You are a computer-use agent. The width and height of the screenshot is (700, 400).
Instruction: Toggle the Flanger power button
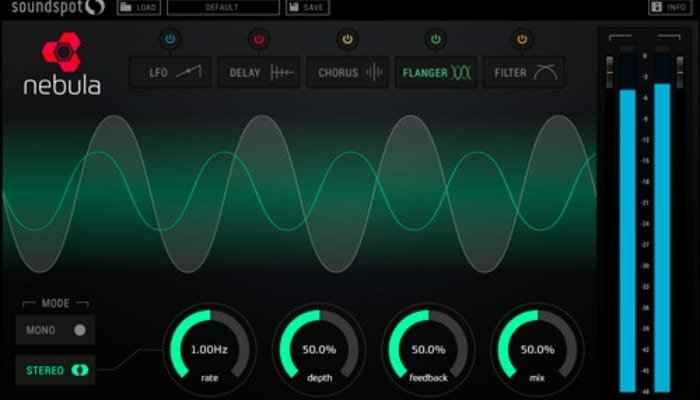[435, 39]
